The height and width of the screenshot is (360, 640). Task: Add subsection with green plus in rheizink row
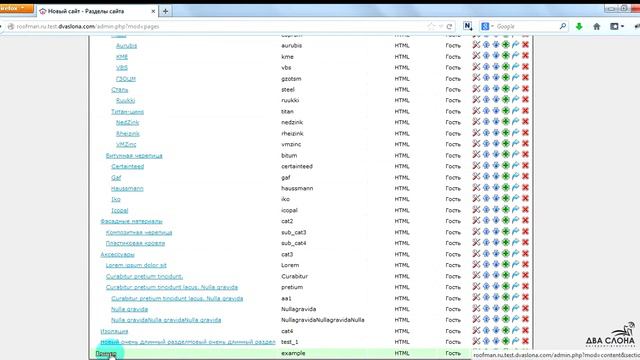tap(506, 133)
